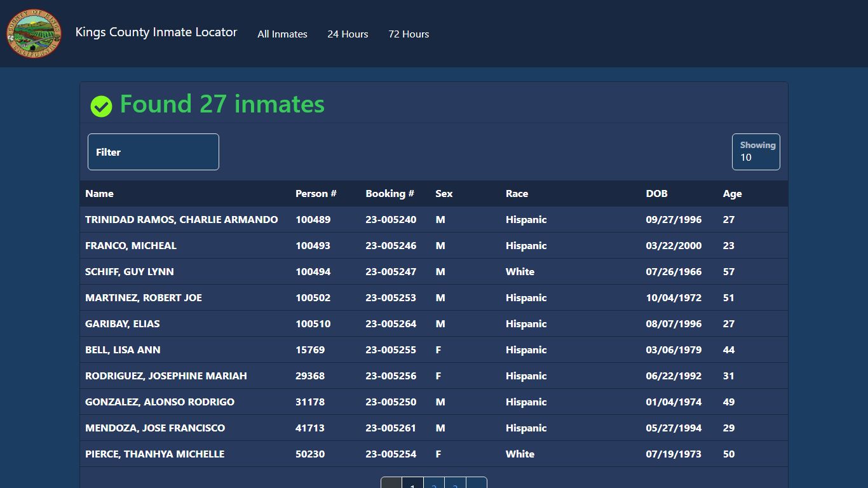
Task: Click the Found 27 inmates heading
Action: pos(222,104)
